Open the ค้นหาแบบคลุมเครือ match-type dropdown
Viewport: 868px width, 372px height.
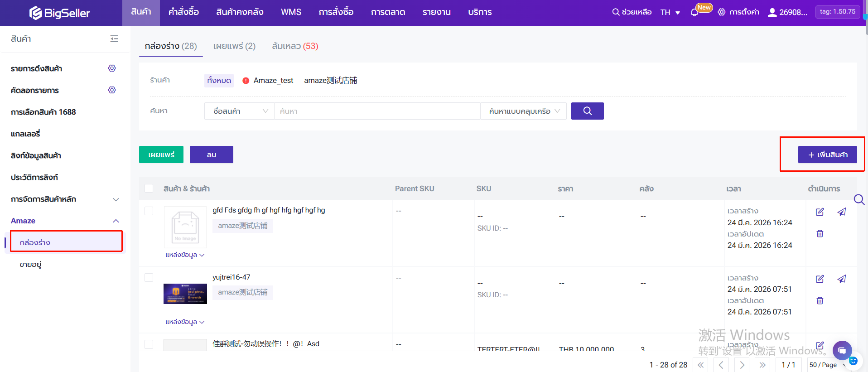coord(523,111)
